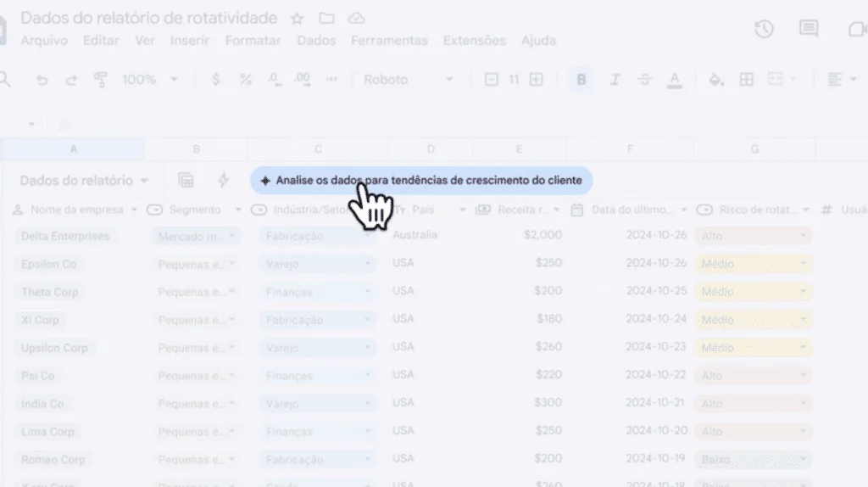Undo the last action

pos(42,80)
